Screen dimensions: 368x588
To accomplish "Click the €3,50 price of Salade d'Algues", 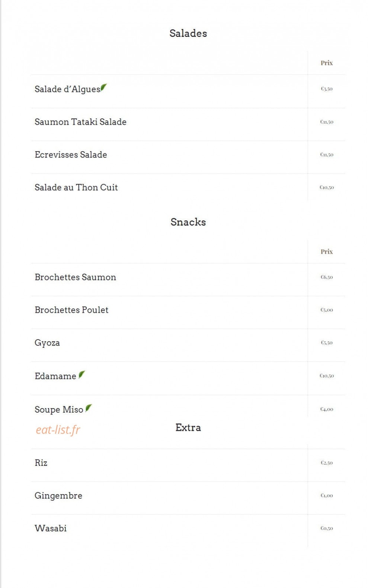I will click(327, 89).
